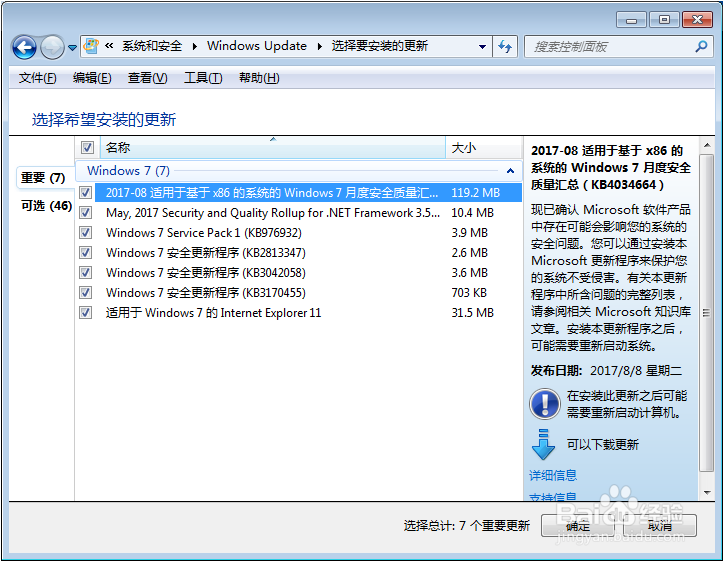Uncheck 安全更新程序 (KB2813347) checkbox

point(85,253)
